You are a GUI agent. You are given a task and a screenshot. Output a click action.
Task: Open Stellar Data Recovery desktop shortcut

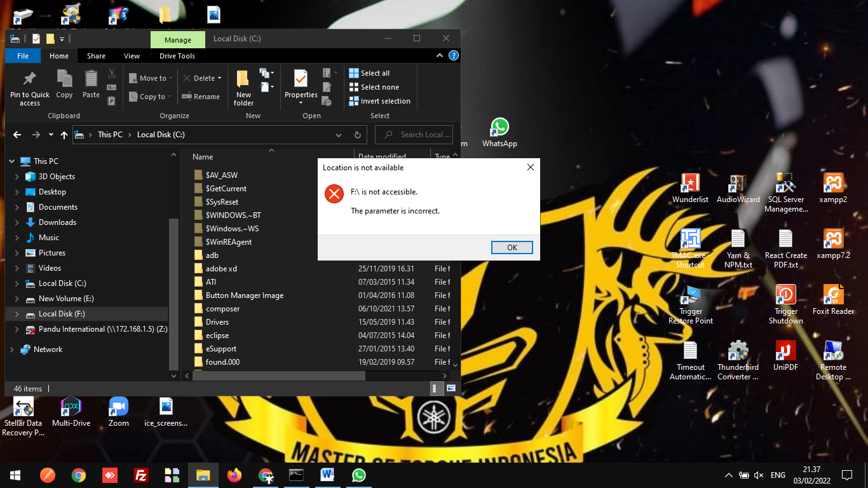click(23, 416)
